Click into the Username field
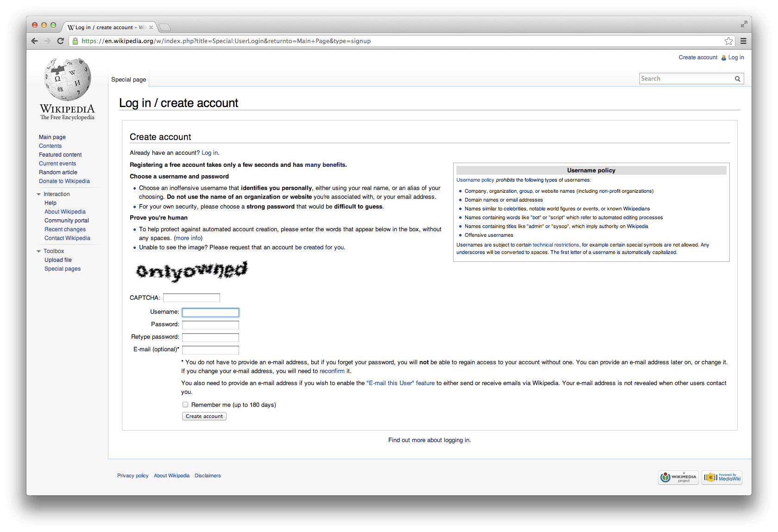This screenshot has height=532, width=778. click(x=210, y=312)
